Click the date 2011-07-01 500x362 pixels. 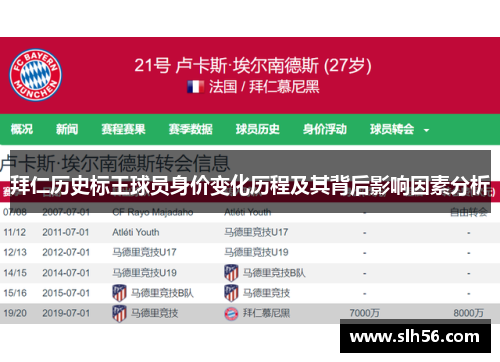(66, 232)
